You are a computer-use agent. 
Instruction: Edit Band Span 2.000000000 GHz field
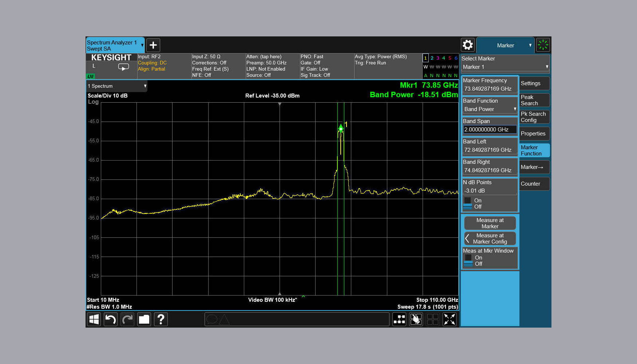tap(490, 130)
